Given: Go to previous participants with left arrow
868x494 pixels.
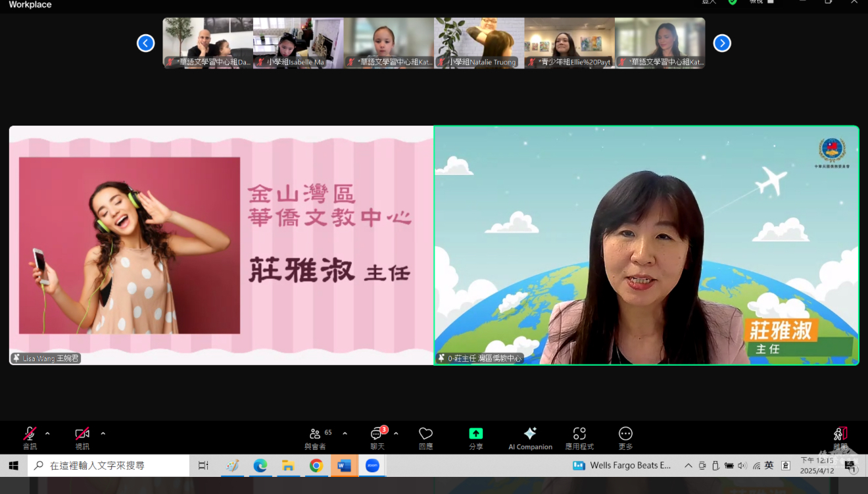Looking at the screenshot, I should click(145, 43).
